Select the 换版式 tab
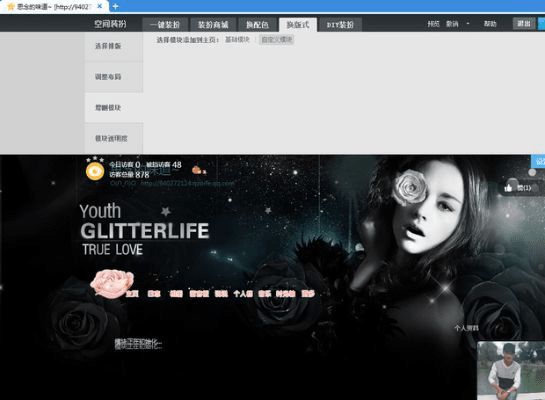Viewport: 545px width, 400px height. click(298, 25)
